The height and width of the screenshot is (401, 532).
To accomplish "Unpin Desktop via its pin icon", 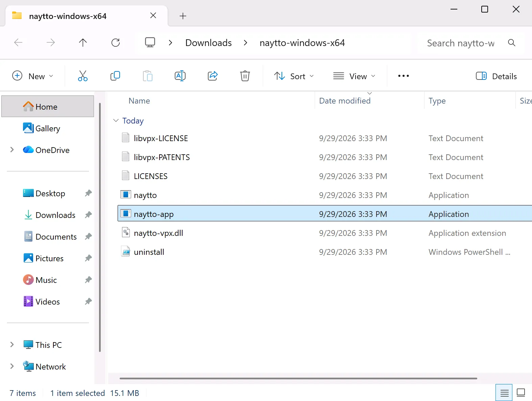I will click(88, 193).
